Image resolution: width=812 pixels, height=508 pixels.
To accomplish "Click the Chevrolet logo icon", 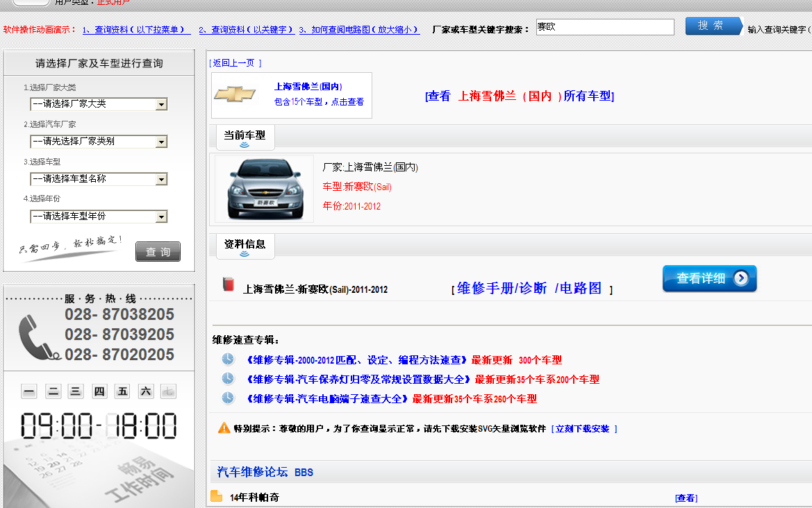I will click(x=235, y=94).
